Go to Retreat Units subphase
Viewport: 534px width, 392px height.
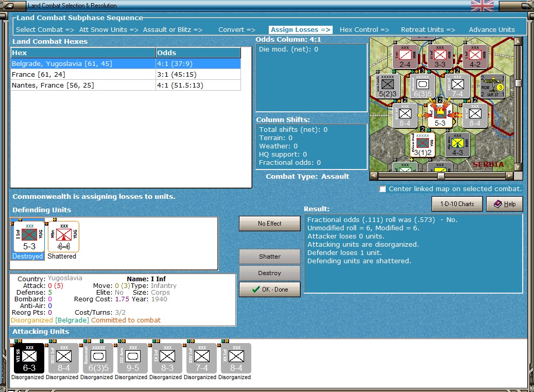pos(428,30)
